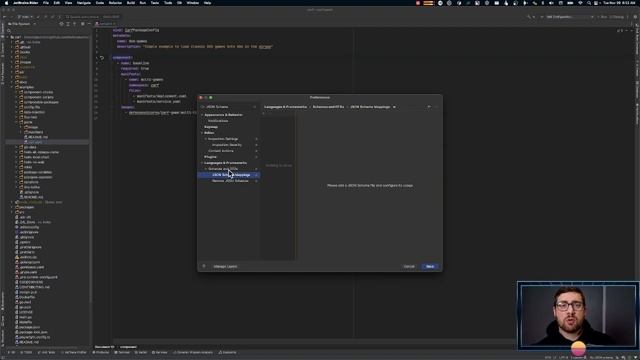
Task: Open the Refactor menu
Action: click(115, 3)
